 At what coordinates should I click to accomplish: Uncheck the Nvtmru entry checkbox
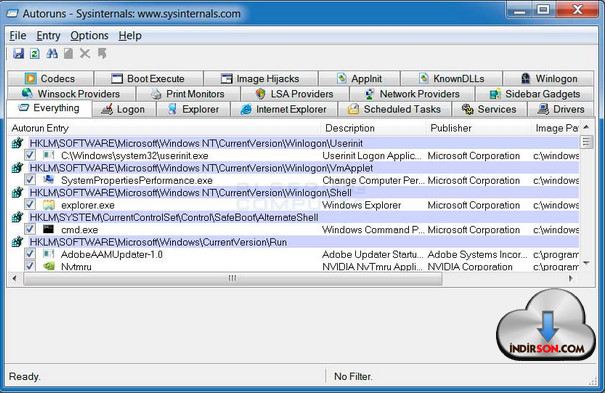(30, 266)
